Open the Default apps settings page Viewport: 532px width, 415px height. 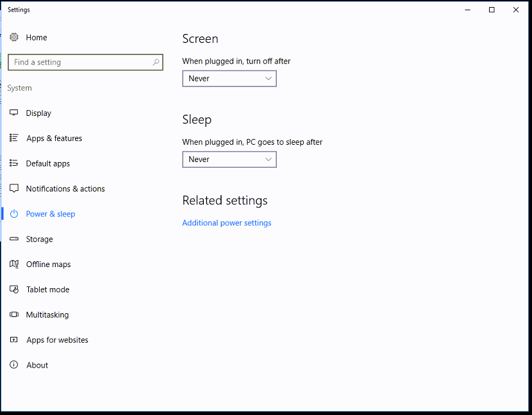coord(47,164)
